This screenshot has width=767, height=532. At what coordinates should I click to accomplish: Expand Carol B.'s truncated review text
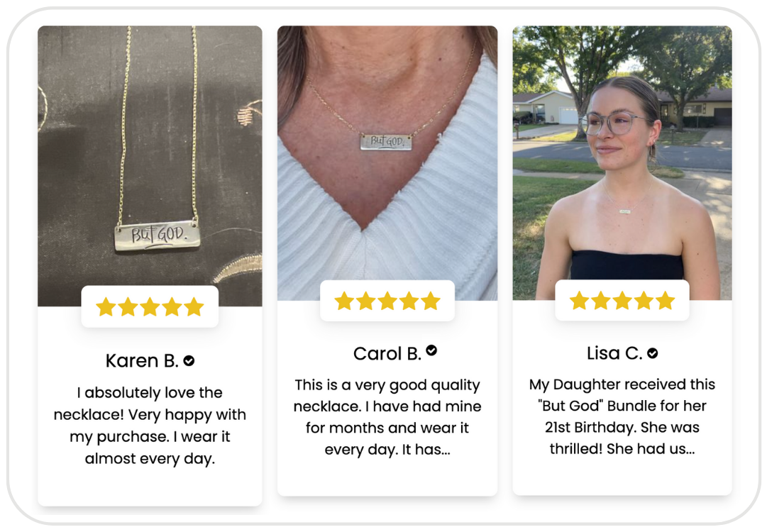(x=387, y=417)
